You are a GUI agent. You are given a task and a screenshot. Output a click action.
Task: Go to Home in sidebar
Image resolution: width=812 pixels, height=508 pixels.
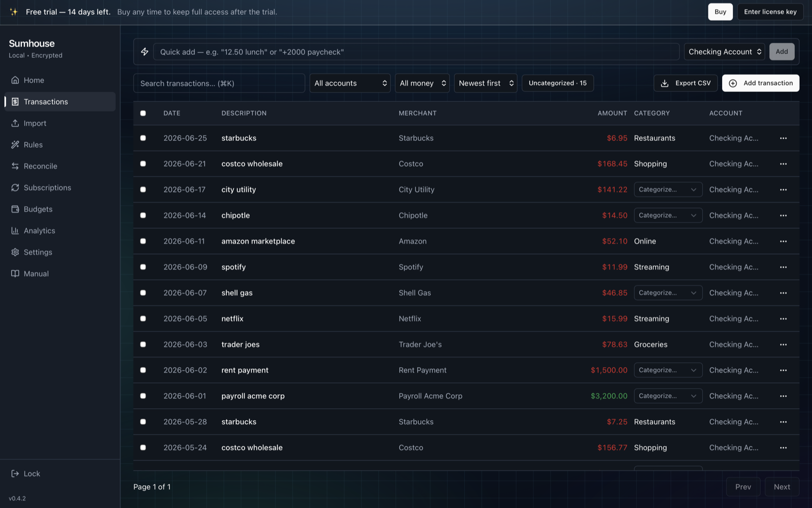click(60, 80)
